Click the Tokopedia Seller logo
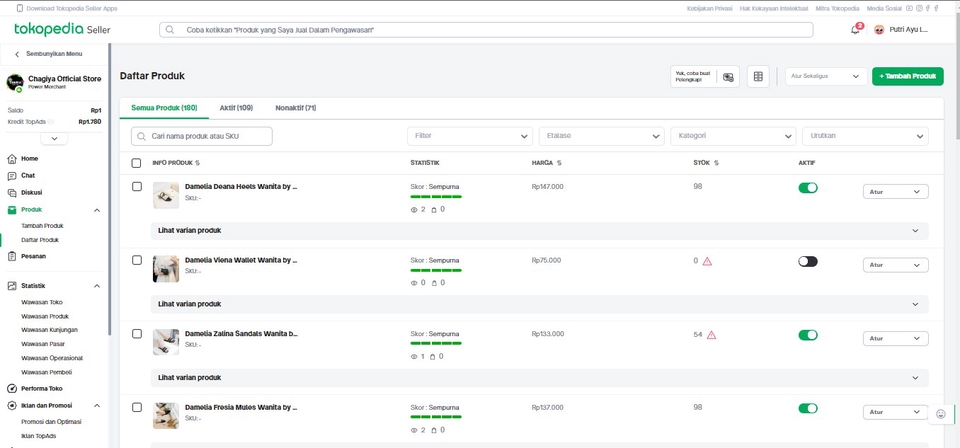The height and width of the screenshot is (448, 960). coord(62,29)
